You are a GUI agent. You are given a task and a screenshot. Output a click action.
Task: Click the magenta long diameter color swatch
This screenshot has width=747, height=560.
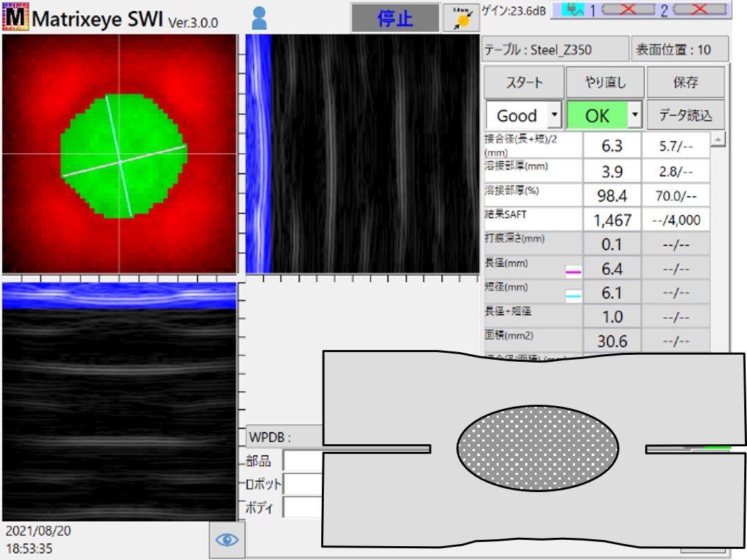(573, 272)
